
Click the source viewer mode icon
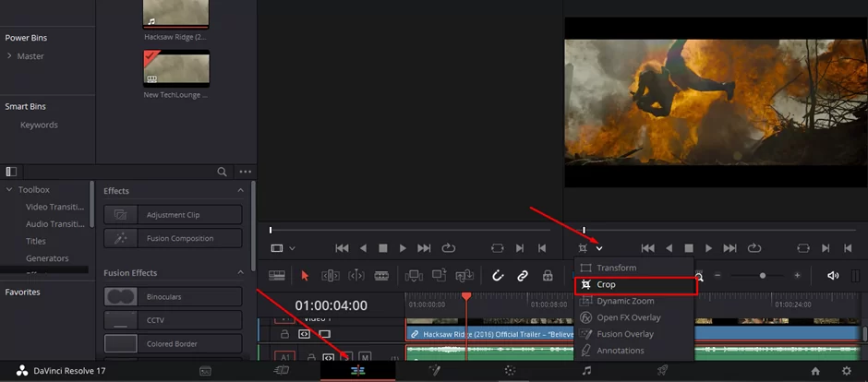(x=277, y=248)
